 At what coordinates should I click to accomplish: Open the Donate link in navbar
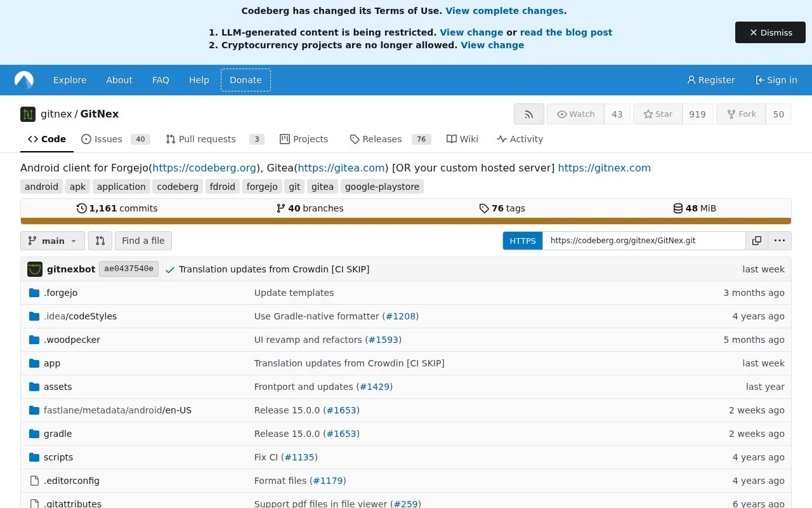pyautogui.click(x=246, y=80)
